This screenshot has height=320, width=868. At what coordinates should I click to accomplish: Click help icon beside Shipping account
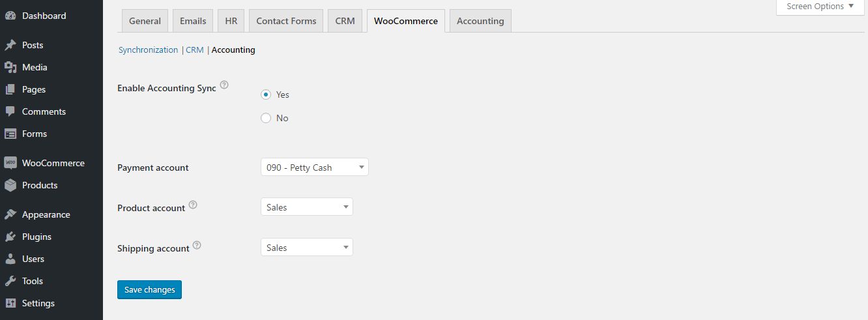click(x=197, y=245)
